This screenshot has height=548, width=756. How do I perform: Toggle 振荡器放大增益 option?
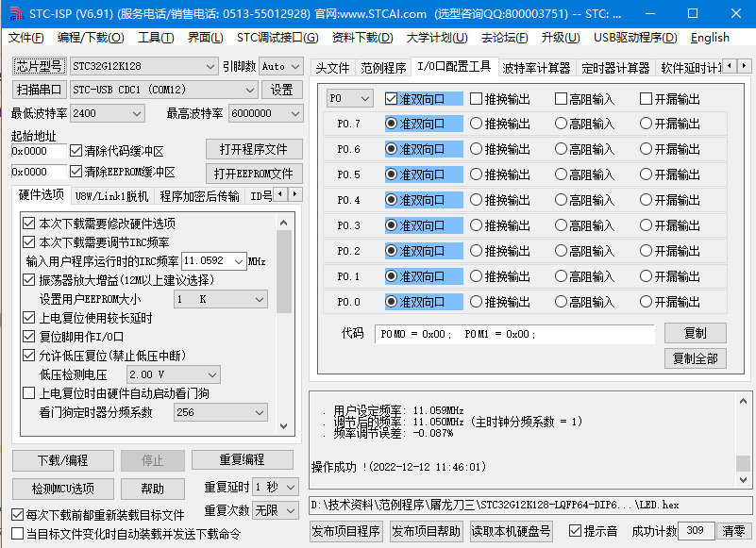119,280
